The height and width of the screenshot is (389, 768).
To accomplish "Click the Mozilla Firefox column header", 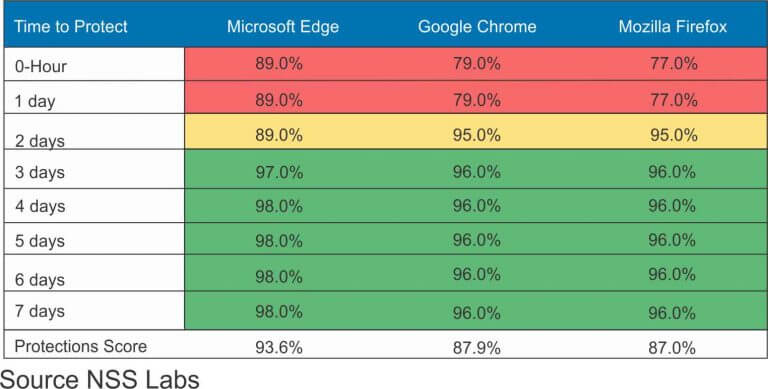I will (x=672, y=26).
